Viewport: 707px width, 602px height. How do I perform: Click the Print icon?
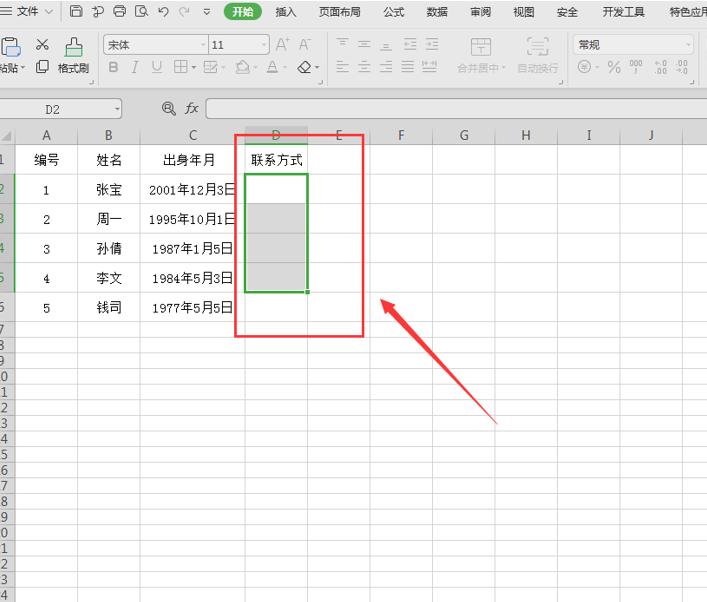tap(119, 11)
